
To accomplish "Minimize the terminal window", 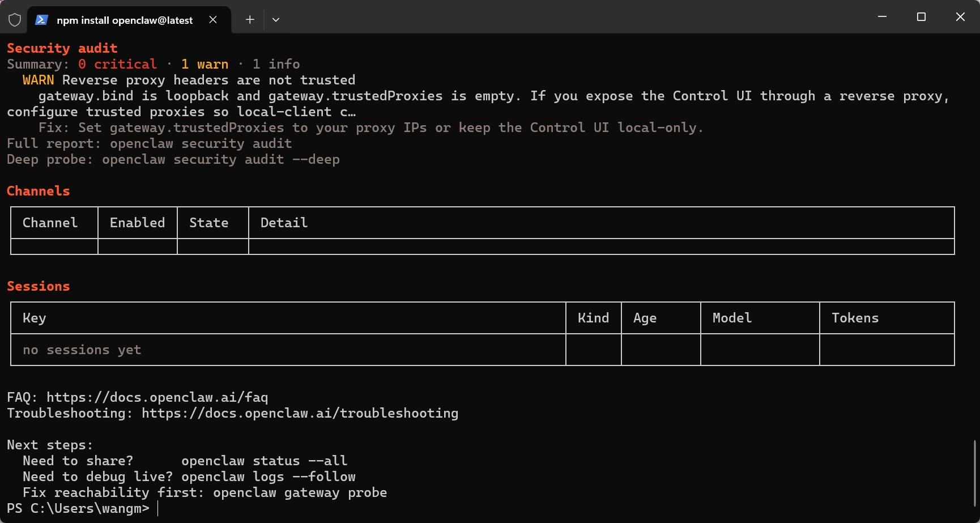I will point(882,17).
